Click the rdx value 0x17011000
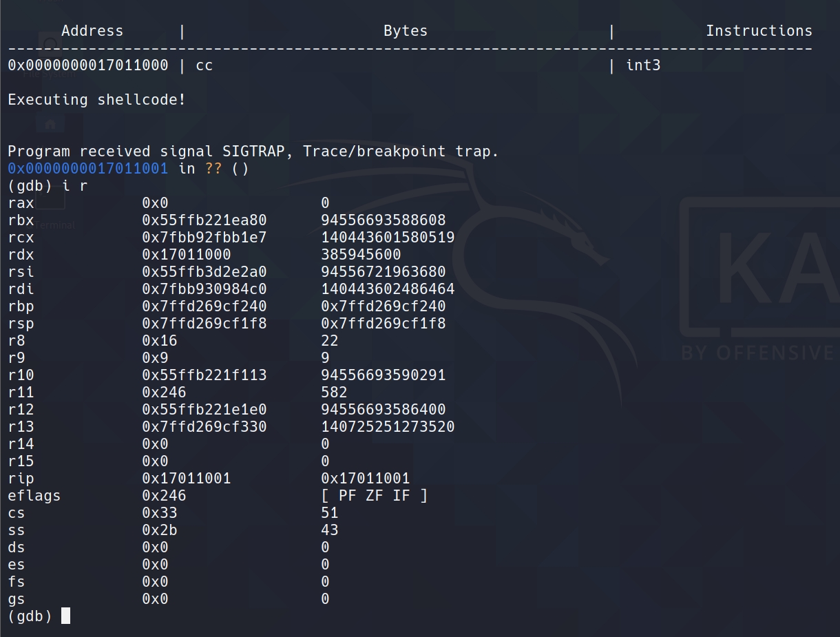 coord(186,255)
